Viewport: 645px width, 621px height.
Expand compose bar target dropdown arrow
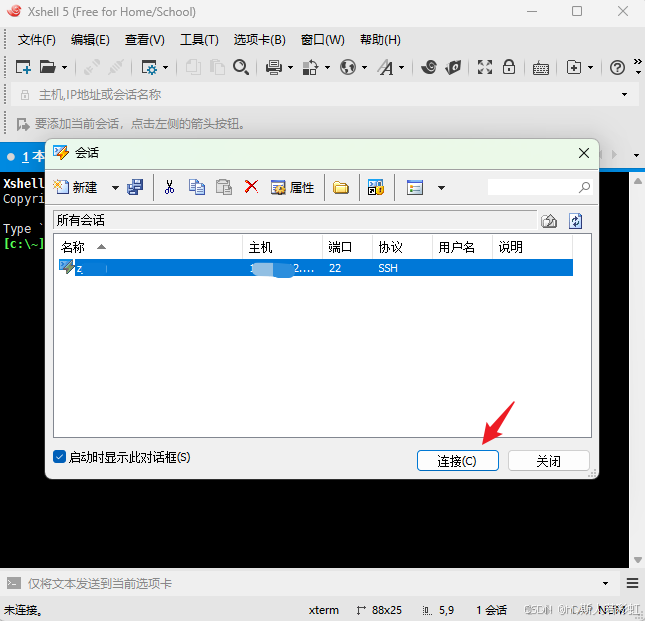coord(605,583)
